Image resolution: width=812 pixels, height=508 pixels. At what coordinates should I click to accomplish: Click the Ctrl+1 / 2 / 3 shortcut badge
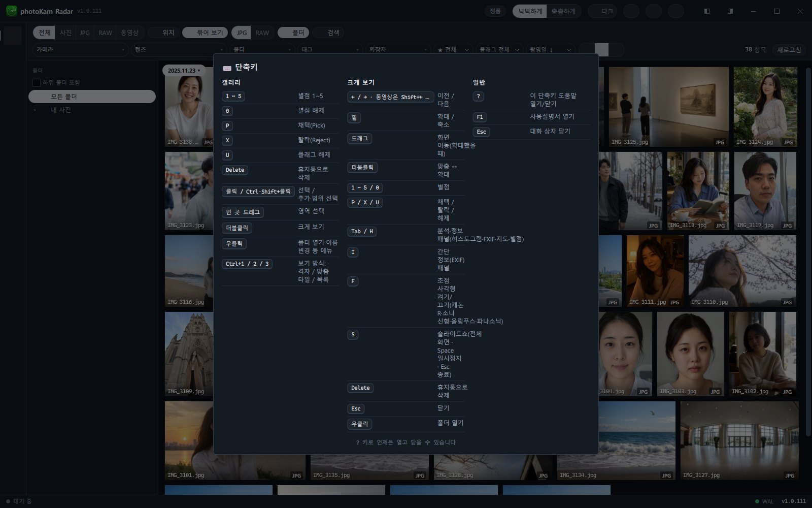pos(247,264)
